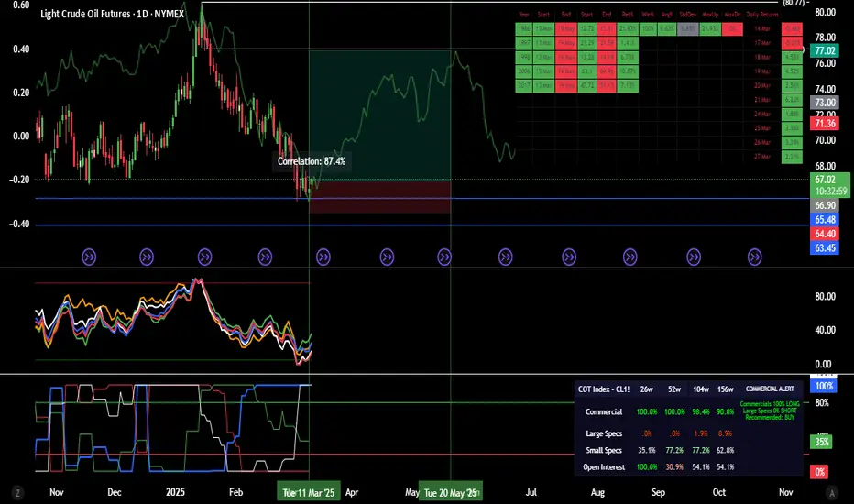Open the timezone Z button on time axis

click(18, 493)
